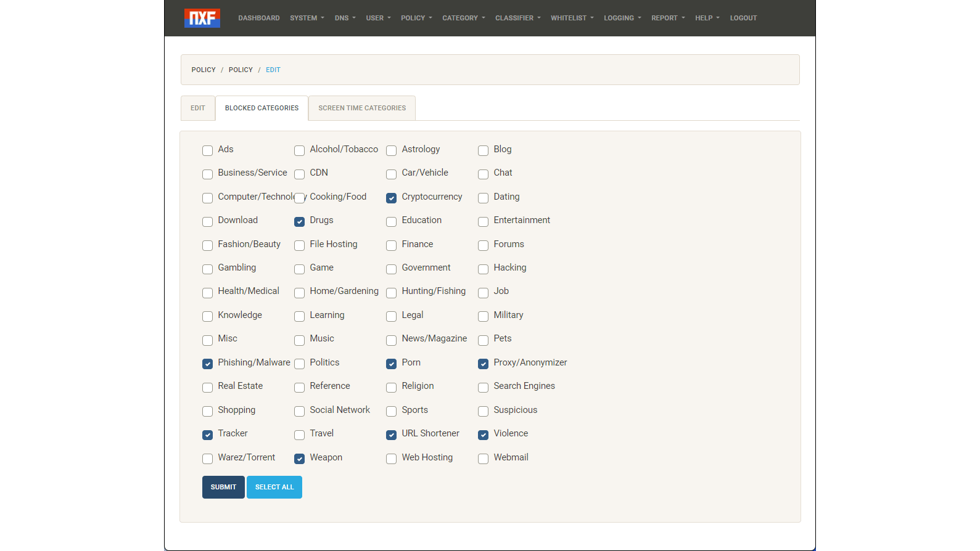The image size is (980, 551).
Task: Open the Help dropdown menu
Action: pyautogui.click(x=707, y=18)
